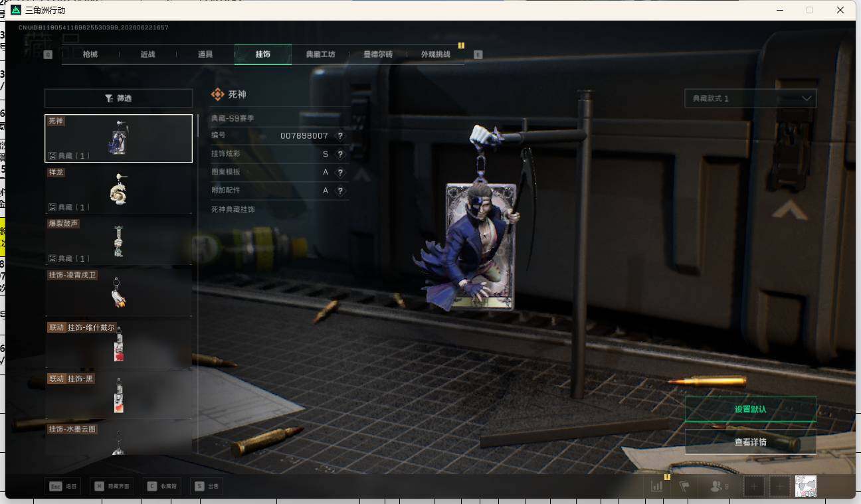This screenshot has height=504, width=861.
Task: Choose the 联动 挂饰-黑 charm
Action: [x=118, y=395]
